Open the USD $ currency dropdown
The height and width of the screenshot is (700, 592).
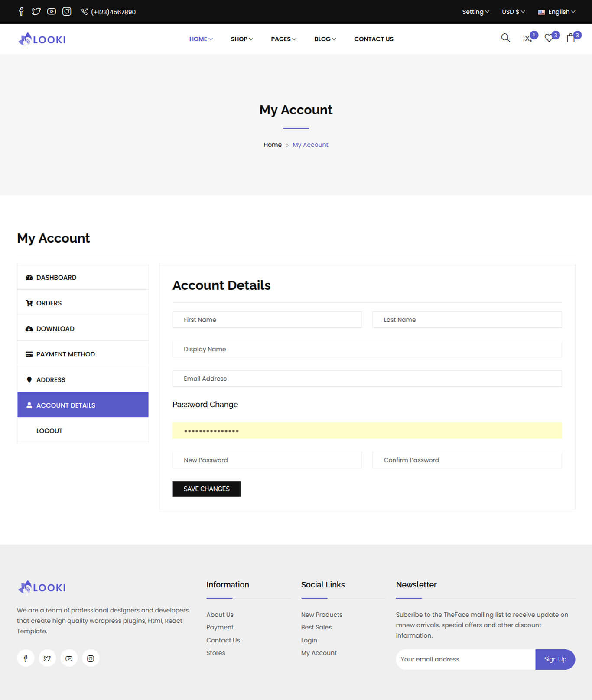(x=513, y=12)
